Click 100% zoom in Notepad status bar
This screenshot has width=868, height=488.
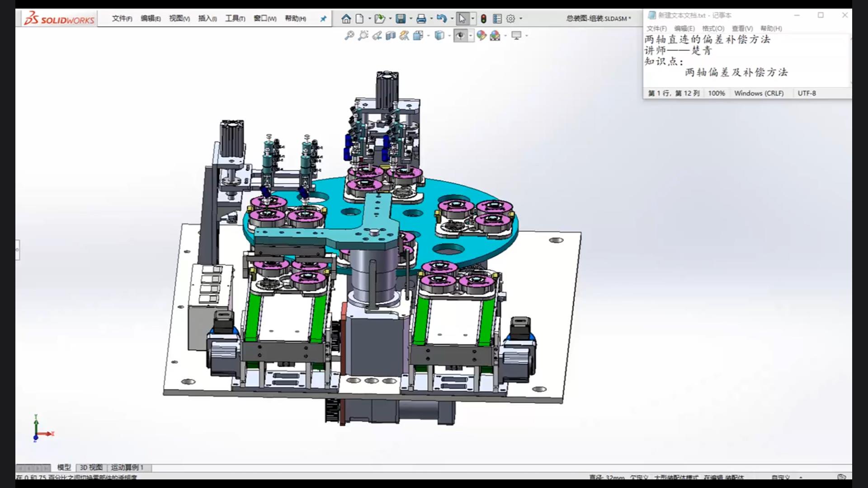pos(717,93)
